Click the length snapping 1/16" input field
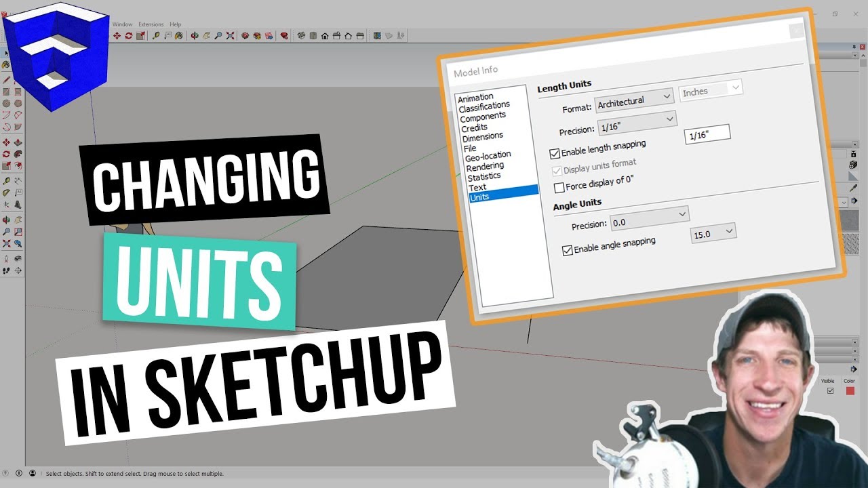The width and height of the screenshot is (868, 488). pos(707,134)
